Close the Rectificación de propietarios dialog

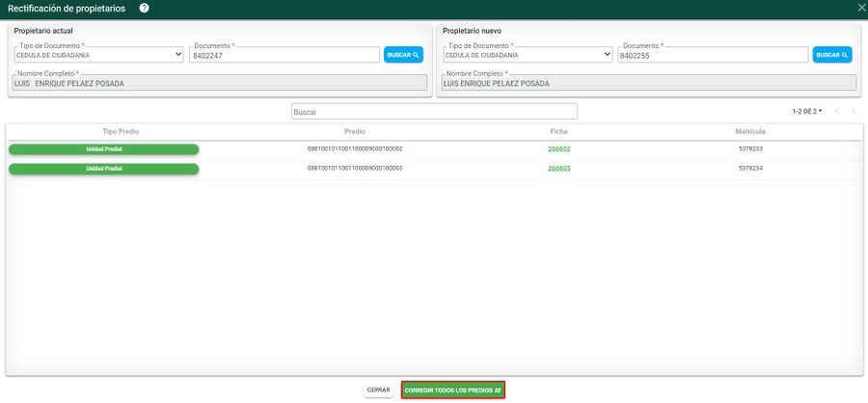[860, 8]
